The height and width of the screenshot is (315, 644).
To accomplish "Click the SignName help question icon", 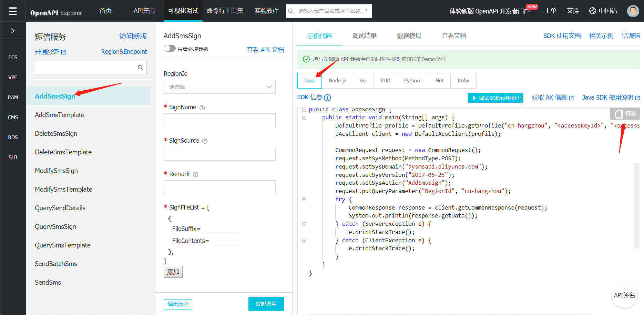I will pos(202,108).
